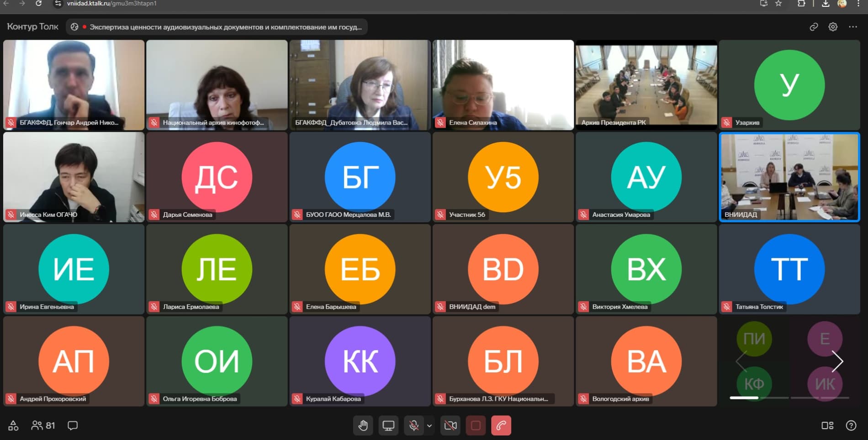This screenshot has height=440, width=868.
Task: Open the participants list showing 81
Action: coord(43,425)
